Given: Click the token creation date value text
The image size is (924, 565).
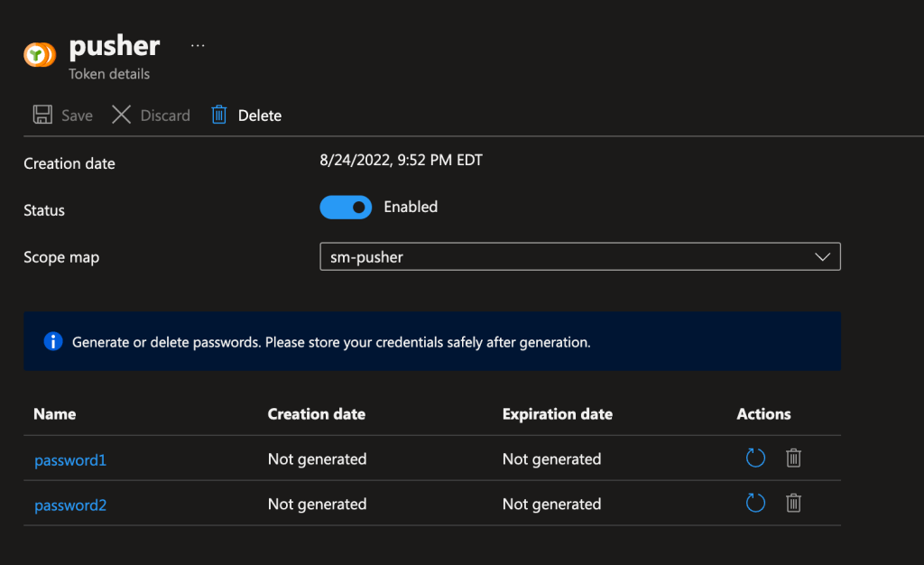Looking at the screenshot, I should 402,162.
